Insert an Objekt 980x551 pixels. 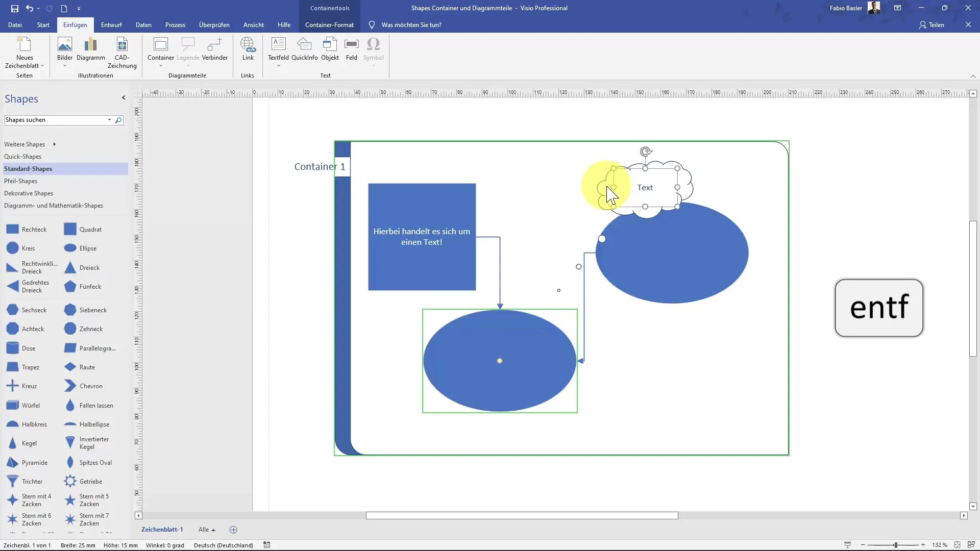pyautogui.click(x=330, y=49)
